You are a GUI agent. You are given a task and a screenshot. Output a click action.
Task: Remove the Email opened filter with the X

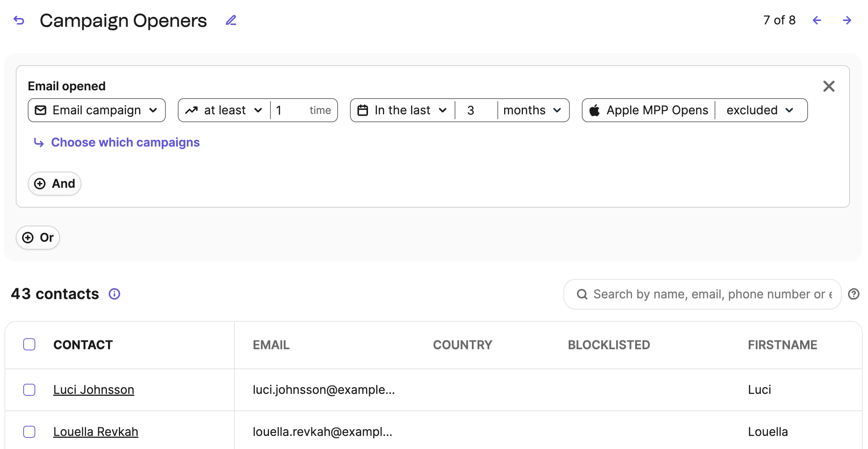(x=829, y=86)
